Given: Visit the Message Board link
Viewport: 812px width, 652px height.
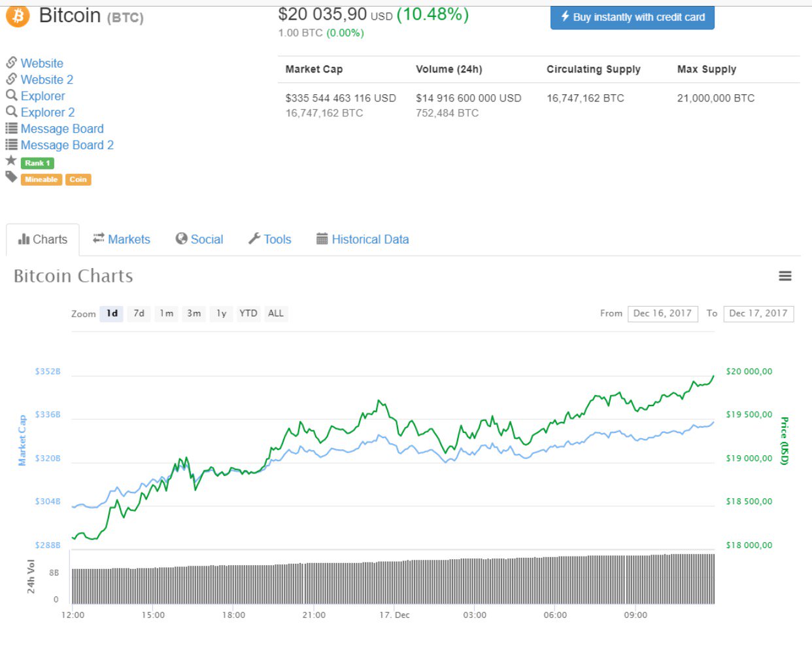Looking at the screenshot, I should pyautogui.click(x=62, y=129).
